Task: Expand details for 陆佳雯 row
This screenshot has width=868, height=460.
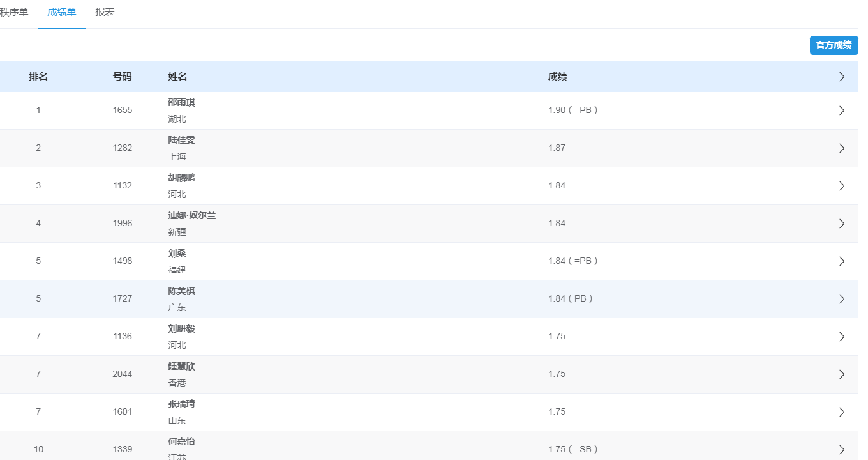Action: tap(842, 148)
